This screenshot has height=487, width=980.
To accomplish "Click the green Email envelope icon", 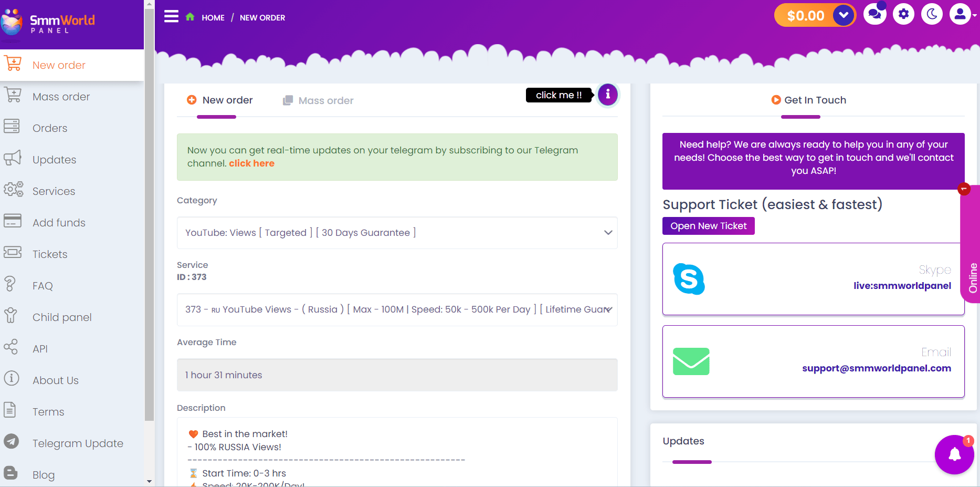I will [x=691, y=361].
